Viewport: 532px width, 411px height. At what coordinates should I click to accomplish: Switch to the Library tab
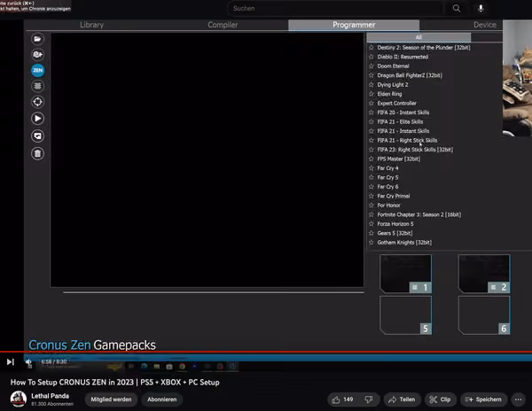[91, 25]
